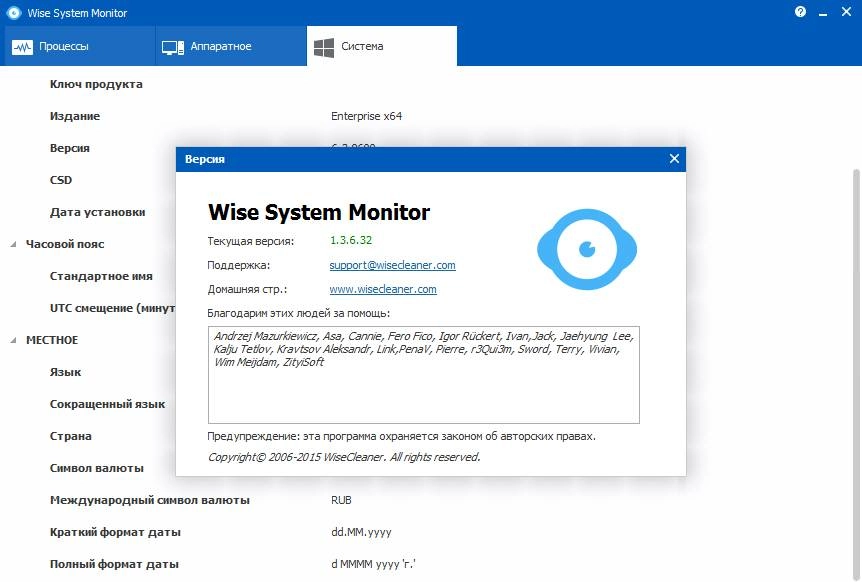This screenshot has height=582, width=862.
Task: Select the Версия row in the list
Action: pos(70,148)
